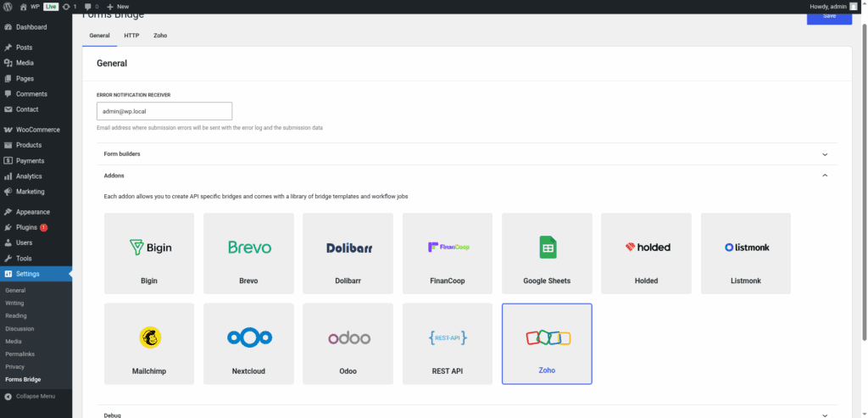The width and height of the screenshot is (868, 418).
Task: Click the Marketing megaphone icon
Action: (8, 192)
